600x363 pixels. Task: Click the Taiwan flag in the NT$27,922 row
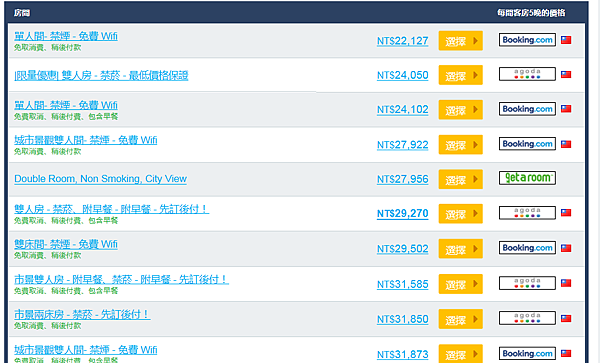(566, 144)
